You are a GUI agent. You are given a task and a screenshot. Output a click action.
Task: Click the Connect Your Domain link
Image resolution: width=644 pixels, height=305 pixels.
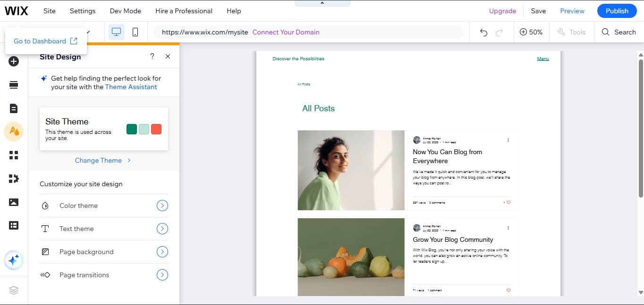click(x=286, y=32)
